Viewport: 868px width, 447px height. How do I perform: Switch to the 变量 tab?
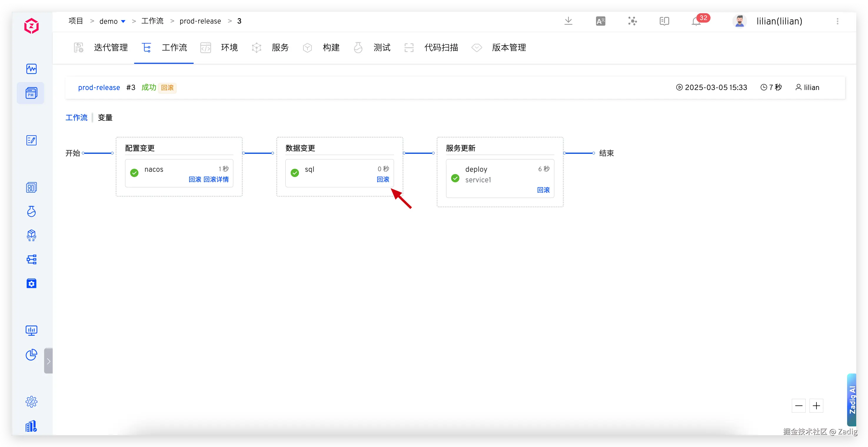[105, 118]
